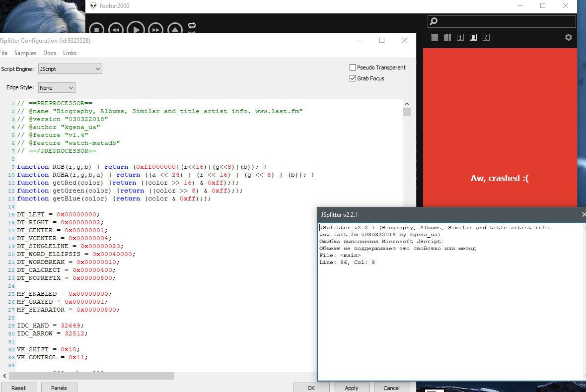The height and width of the screenshot is (392, 586).
Task: Skip to next track button
Action: point(155,30)
